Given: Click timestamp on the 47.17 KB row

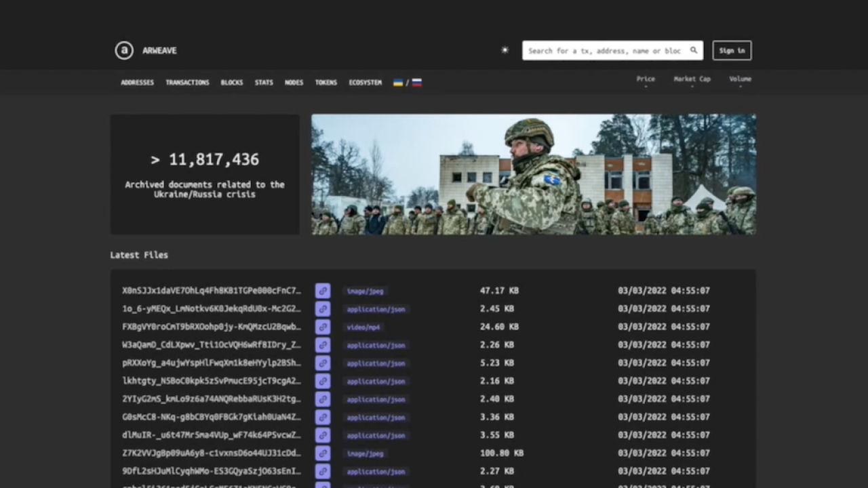Looking at the screenshot, I should pyautogui.click(x=664, y=291).
